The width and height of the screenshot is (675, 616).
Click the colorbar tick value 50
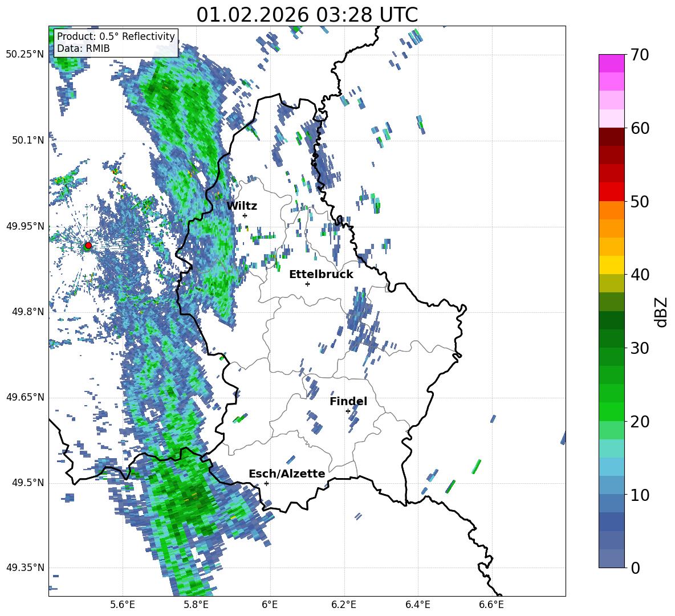pos(639,202)
